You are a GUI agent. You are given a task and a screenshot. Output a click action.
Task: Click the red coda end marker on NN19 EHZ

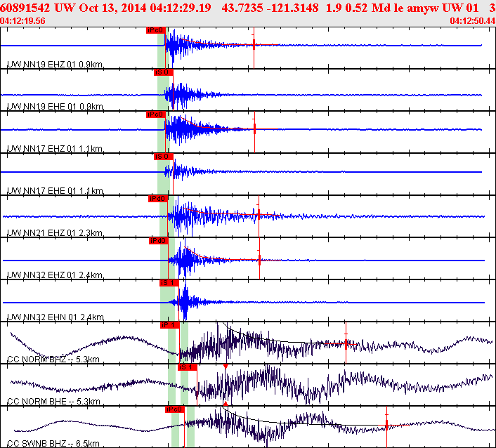[254, 45]
